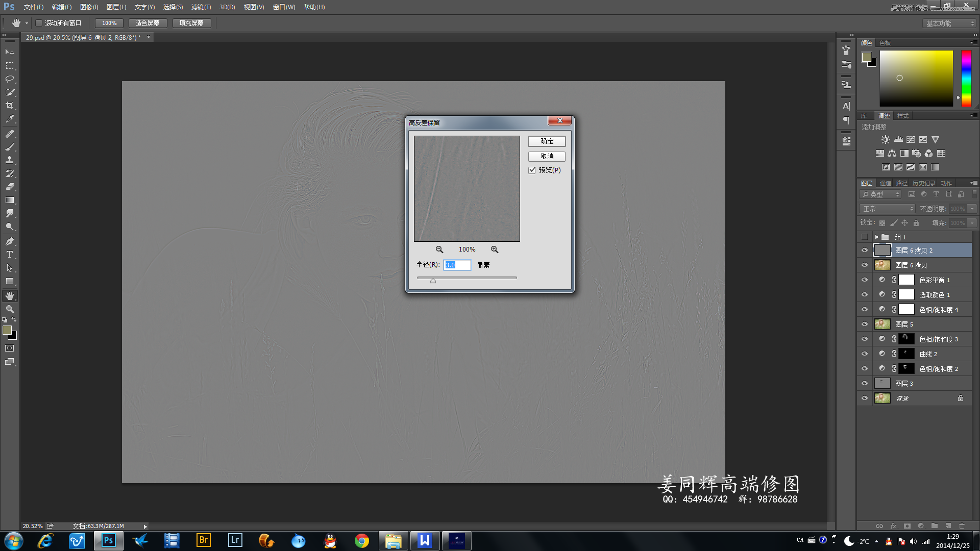The height and width of the screenshot is (551, 980).
Task: Open the 滤镜(T) menu
Action: (201, 7)
